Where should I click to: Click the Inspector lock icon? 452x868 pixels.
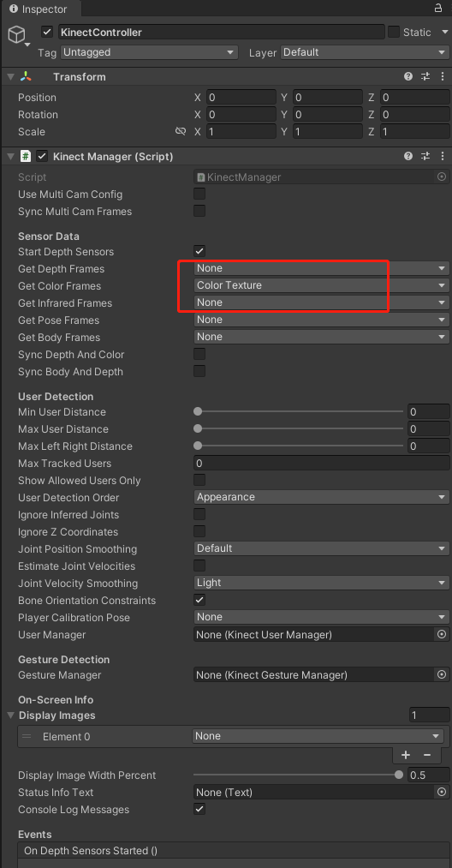tap(438, 9)
